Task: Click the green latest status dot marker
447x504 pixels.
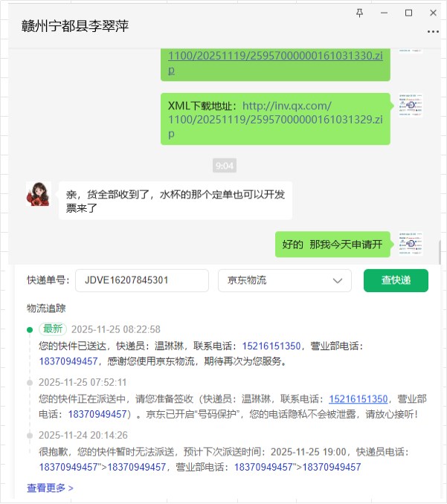Action: pyautogui.click(x=30, y=329)
